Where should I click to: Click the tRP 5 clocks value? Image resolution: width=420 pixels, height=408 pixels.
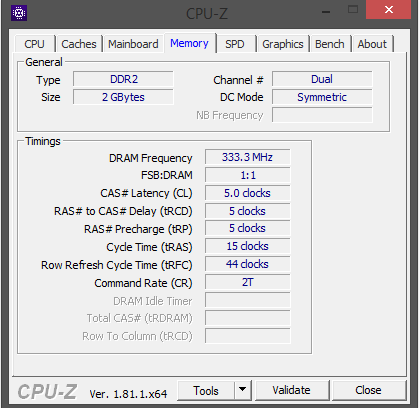pyautogui.click(x=247, y=228)
